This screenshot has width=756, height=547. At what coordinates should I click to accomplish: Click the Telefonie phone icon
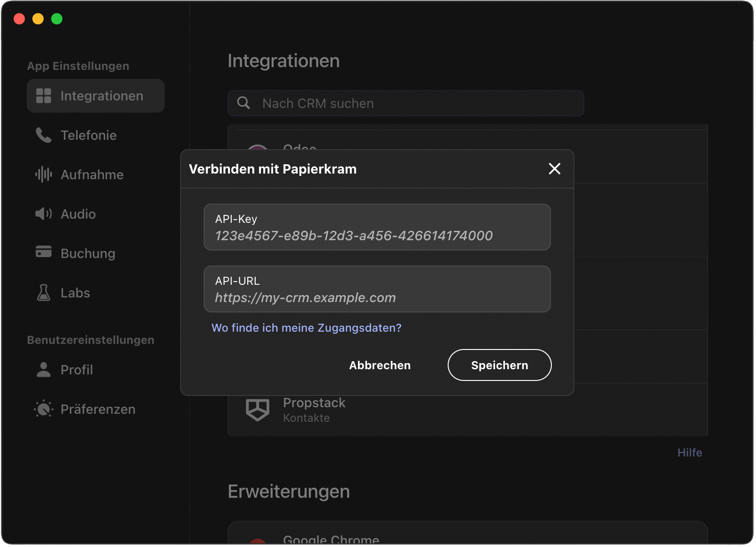[44, 135]
